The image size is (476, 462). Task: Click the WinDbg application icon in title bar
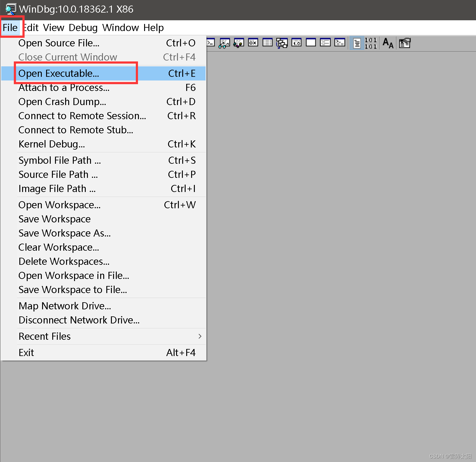[x=11, y=9]
